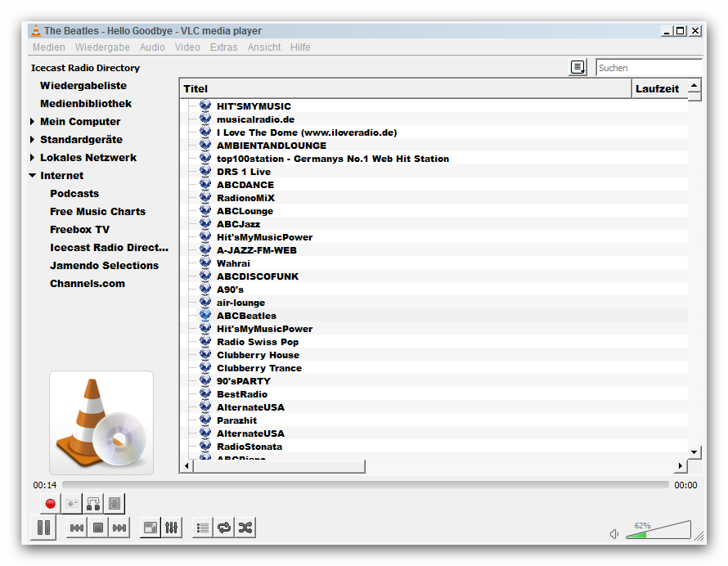Click the red record button
This screenshot has height=566, width=728.
click(x=51, y=504)
